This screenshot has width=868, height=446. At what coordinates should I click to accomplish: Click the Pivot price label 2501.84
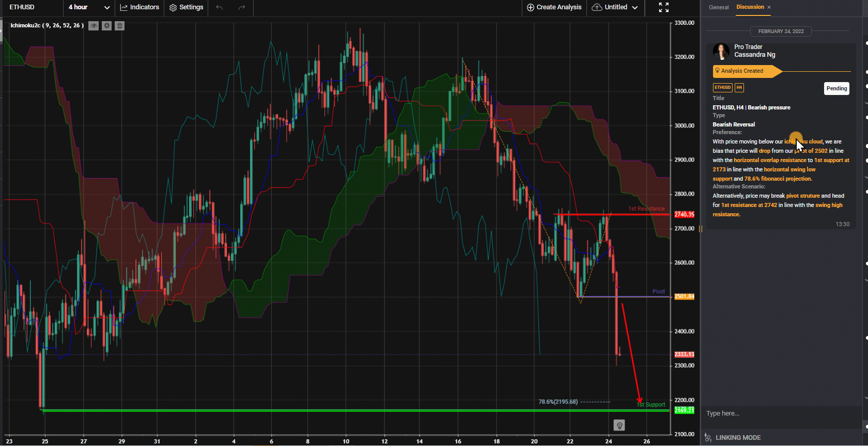click(x=684, y=297)
